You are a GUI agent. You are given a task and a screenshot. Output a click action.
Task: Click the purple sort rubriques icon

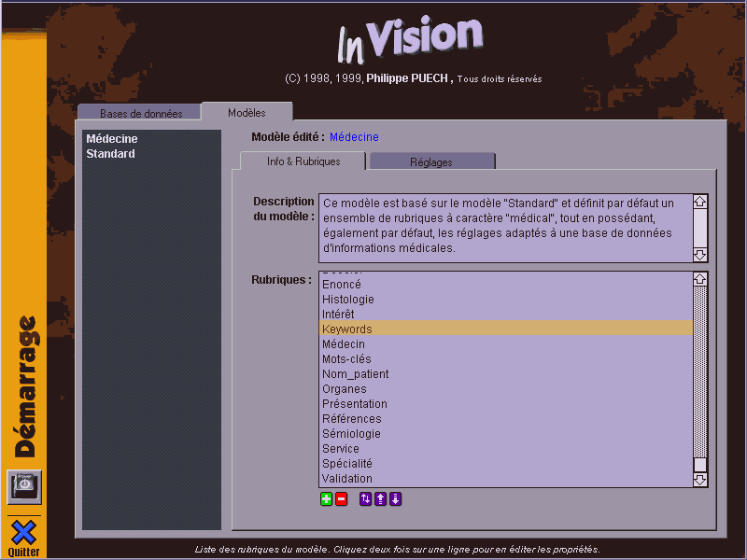365,499
